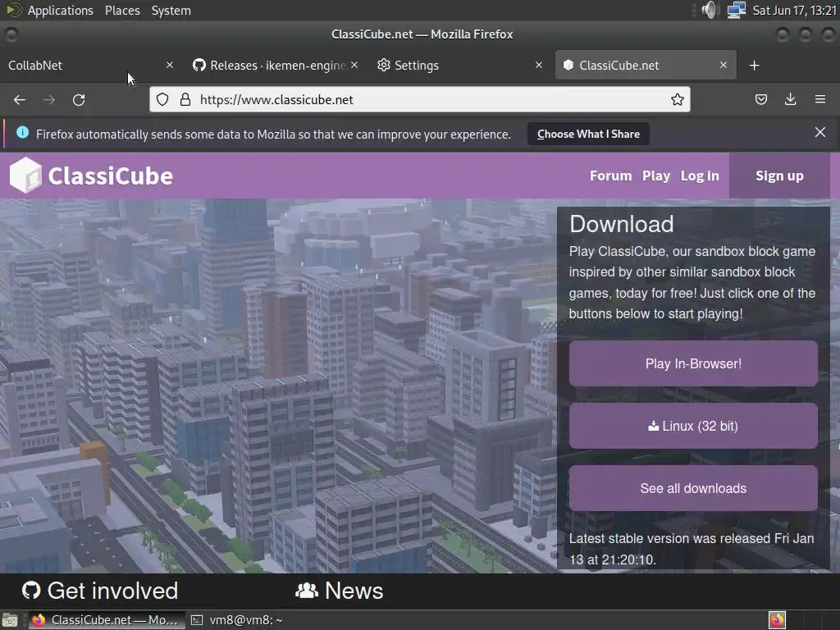840x630 pixels.
Task: Click the Log in link
Action: pos(700,176)
